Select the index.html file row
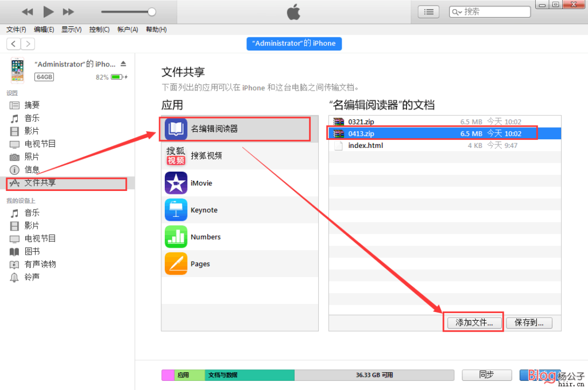The image size is (588, 390). [445, 145]
